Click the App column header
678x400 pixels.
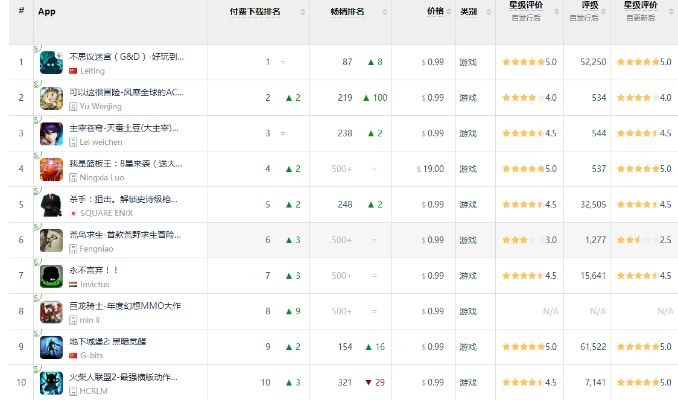coord(47,12)
